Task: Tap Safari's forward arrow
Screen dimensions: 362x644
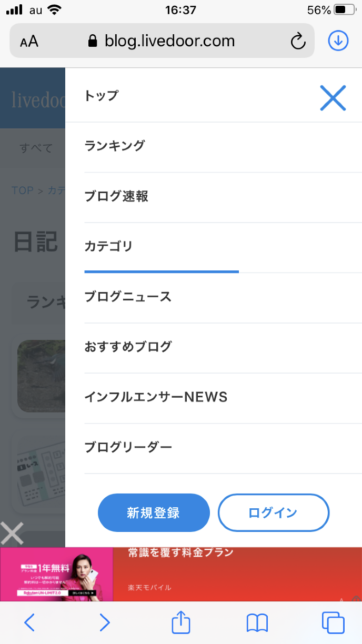Action: (x=105, y=622)
